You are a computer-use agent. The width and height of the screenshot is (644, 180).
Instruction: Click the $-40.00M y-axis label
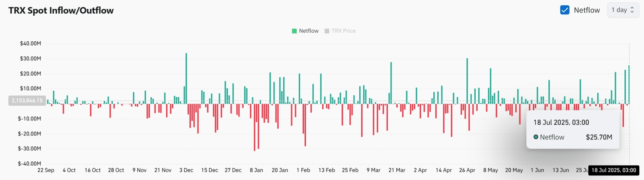pyautogui.click(x=30, y=164)
